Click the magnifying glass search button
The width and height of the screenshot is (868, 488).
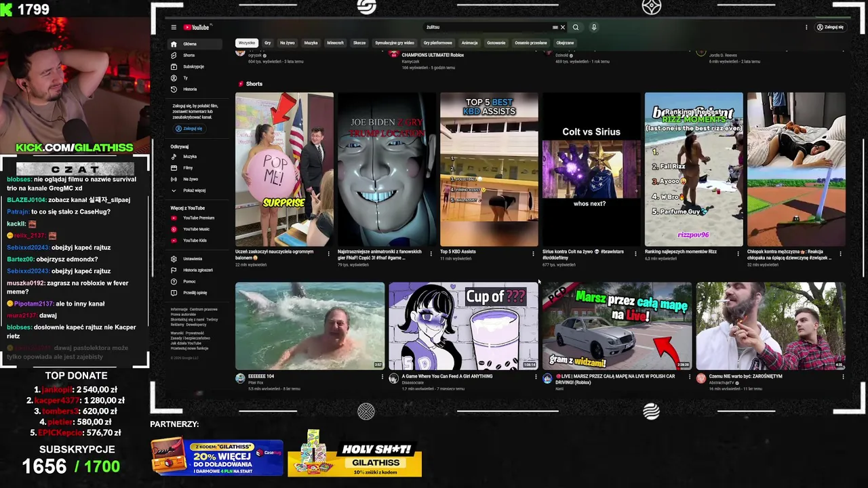click(576, 27)
